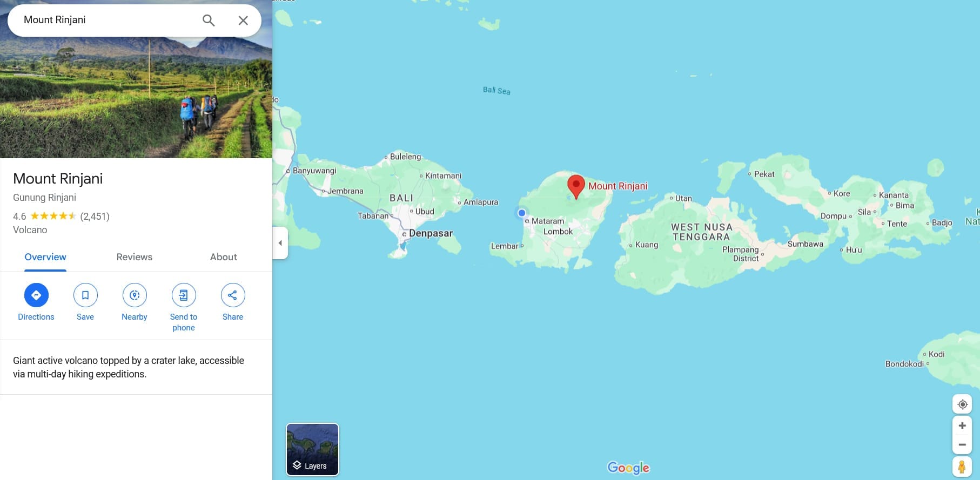The height and width of the screenshot is (480, 980).
Task: Send Mount Rinjani to phone
Action: click(x=184, y=307)
